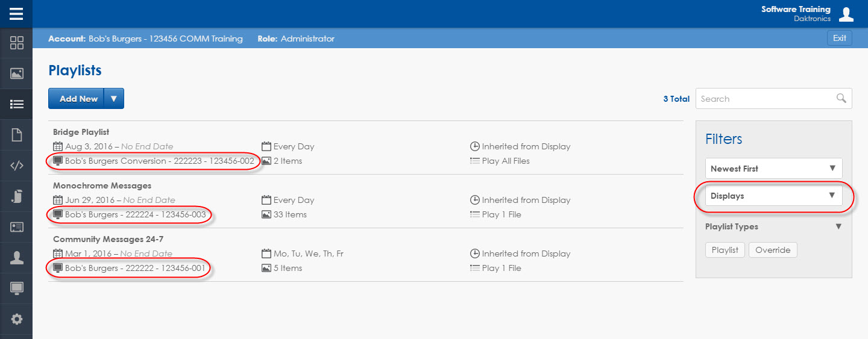Toggle the Override type filter
Screen dimensions: 868x339
point(773,250)
